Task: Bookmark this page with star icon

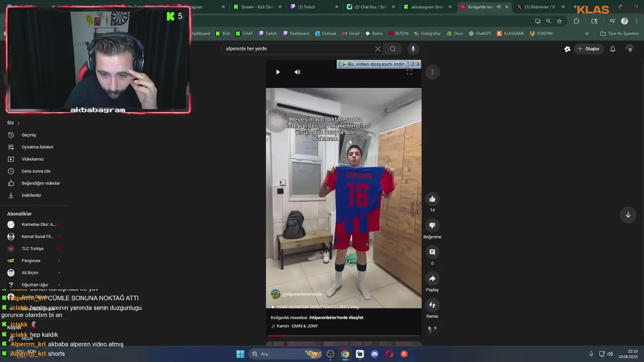Action: [559, 21]
